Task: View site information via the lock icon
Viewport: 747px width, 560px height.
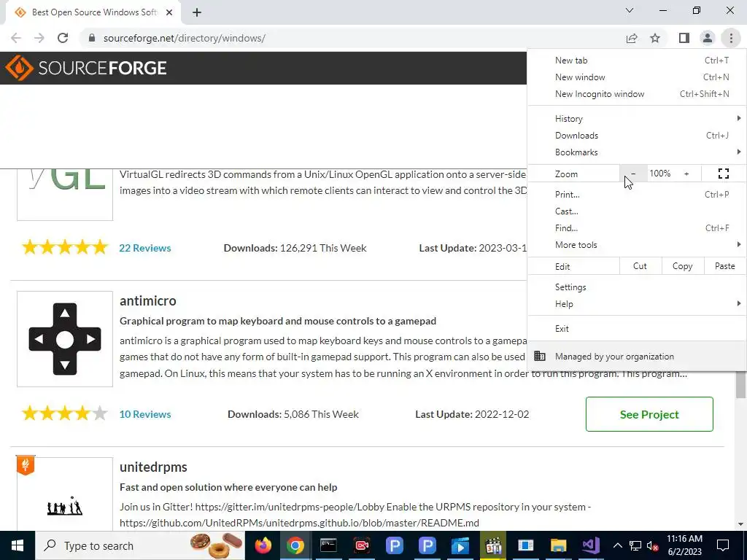Action: (x=92, y=38)
